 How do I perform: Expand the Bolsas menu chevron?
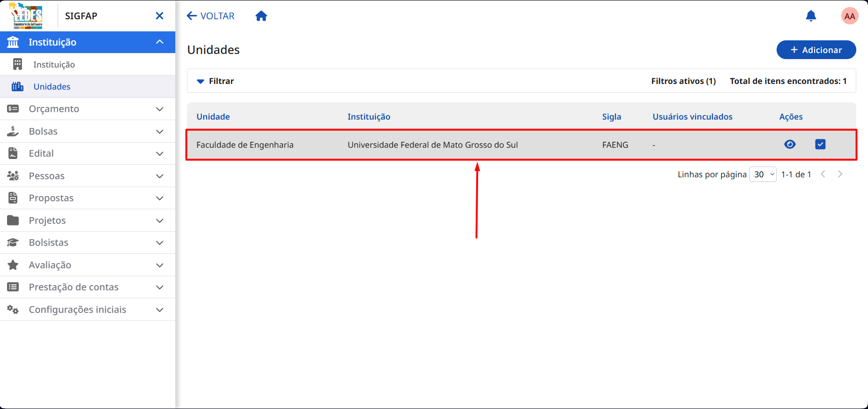pos(159,131)
